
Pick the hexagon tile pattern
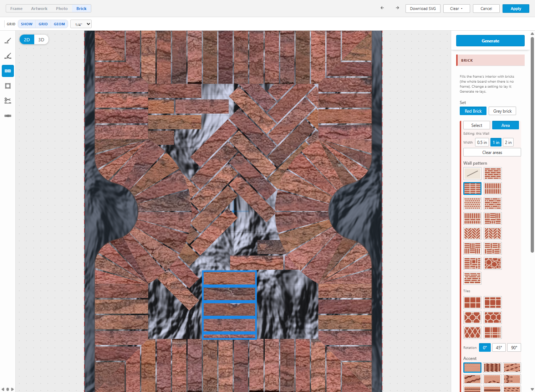pos(493,318)
